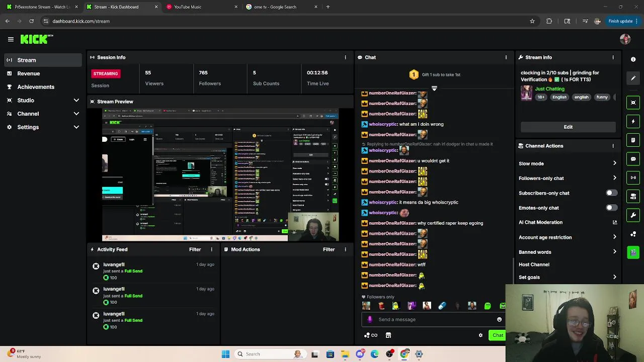The height and width of the screenshot is (362, 644).
Task: Click the Edit stream info button
Action: [x=568, y=127]
